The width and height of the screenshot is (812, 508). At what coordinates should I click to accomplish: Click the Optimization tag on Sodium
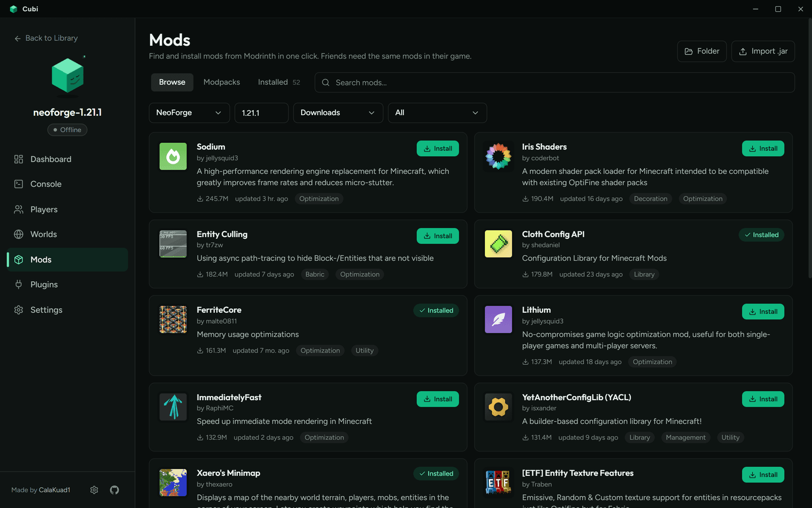(319, 199)
